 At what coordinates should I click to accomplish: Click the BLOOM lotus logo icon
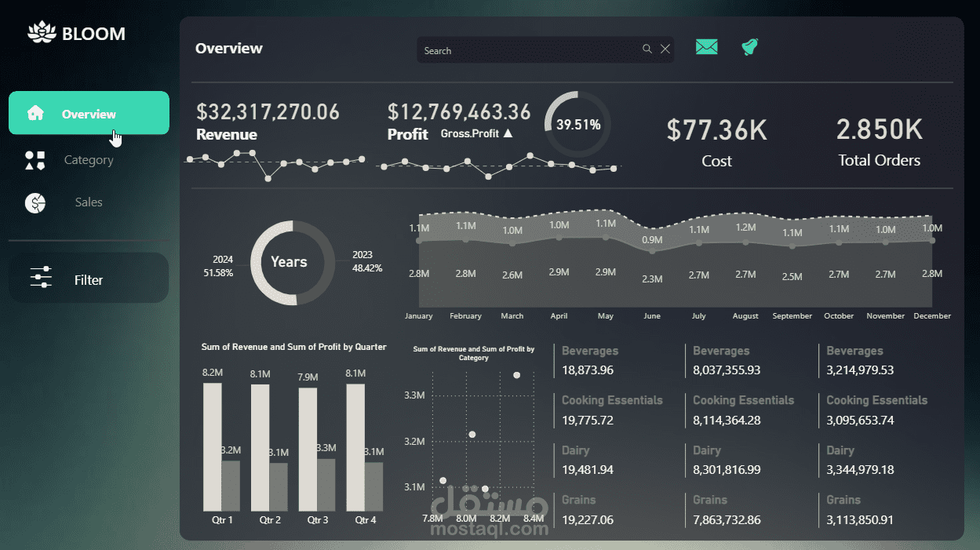click(42, 32)
